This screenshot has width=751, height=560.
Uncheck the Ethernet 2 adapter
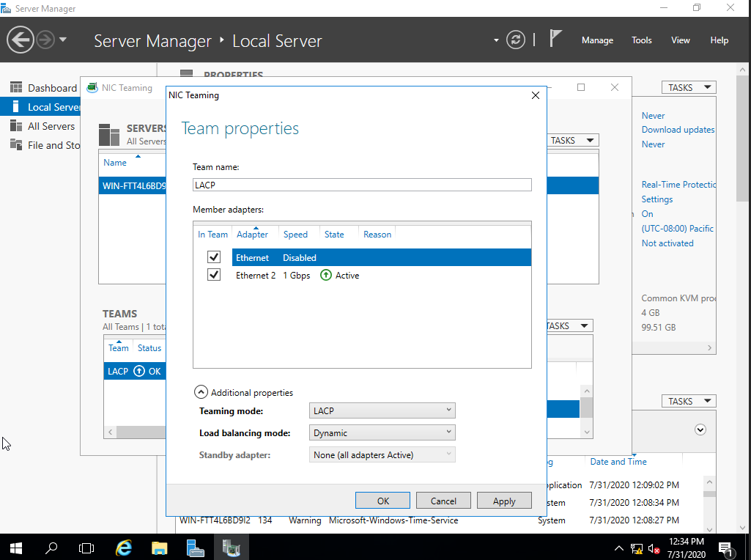[214, 275]
